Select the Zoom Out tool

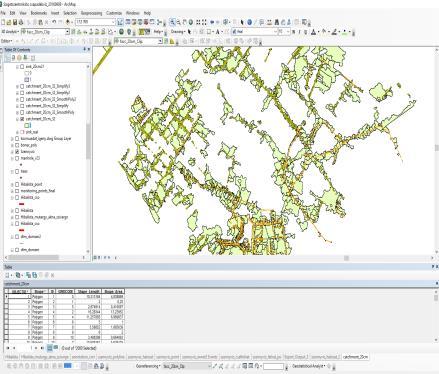coord(178,22)
